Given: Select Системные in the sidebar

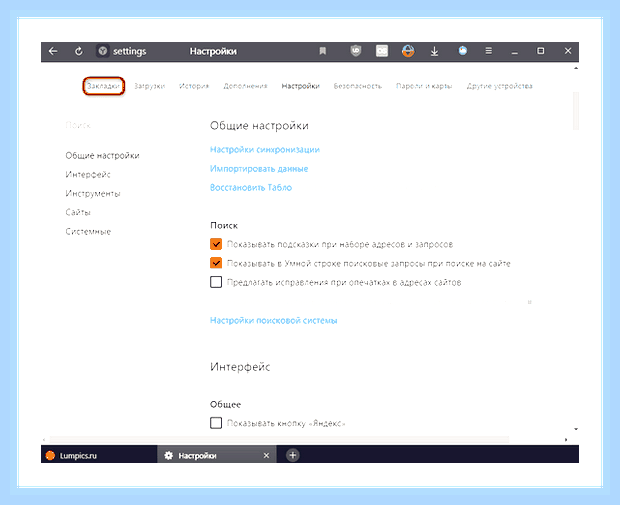Looking at the screenshot, I should pyautogui.click(x=88, y=231).
